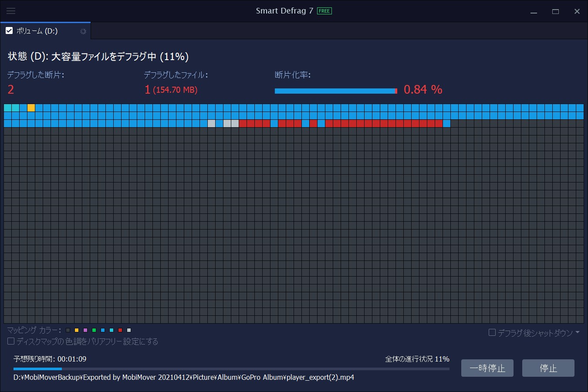The image size is (588, 392).
Task: Click the 一時停止 pause button
Action: [487, 368]
